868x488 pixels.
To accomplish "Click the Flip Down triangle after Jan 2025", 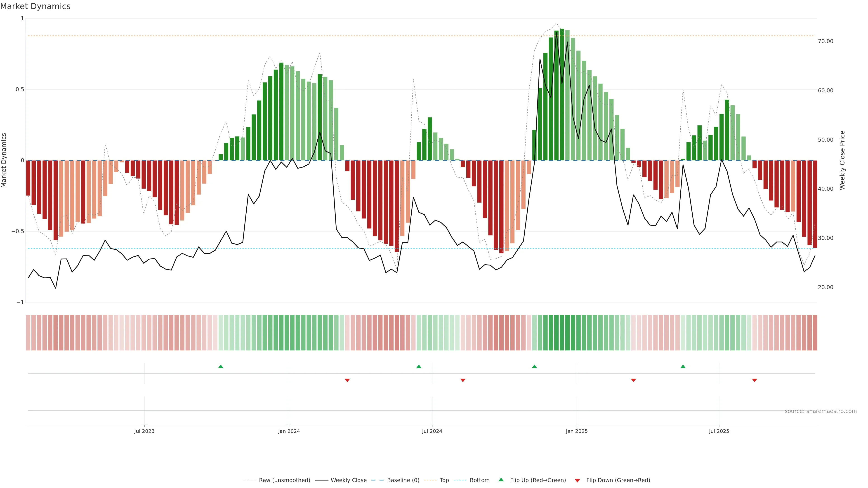I will pyautogui.click(x=633, y=380).
